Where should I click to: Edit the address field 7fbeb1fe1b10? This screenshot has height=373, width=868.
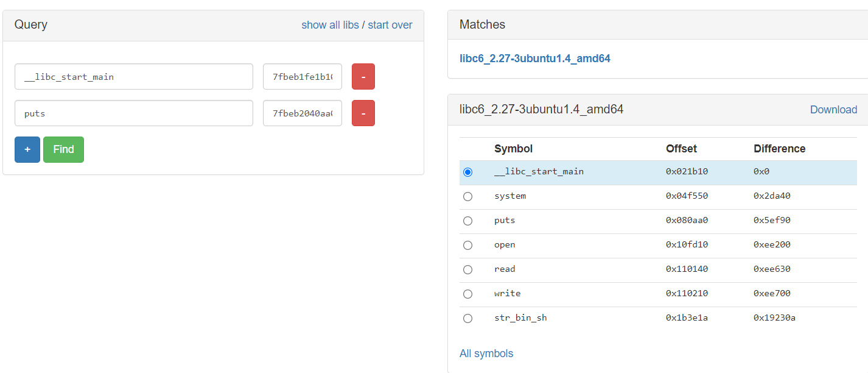302,77
